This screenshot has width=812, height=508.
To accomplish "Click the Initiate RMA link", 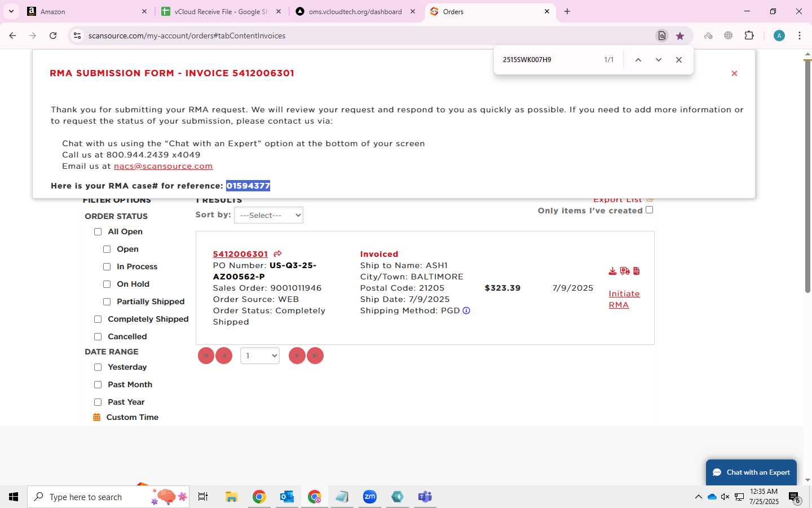I will (624, 299).
